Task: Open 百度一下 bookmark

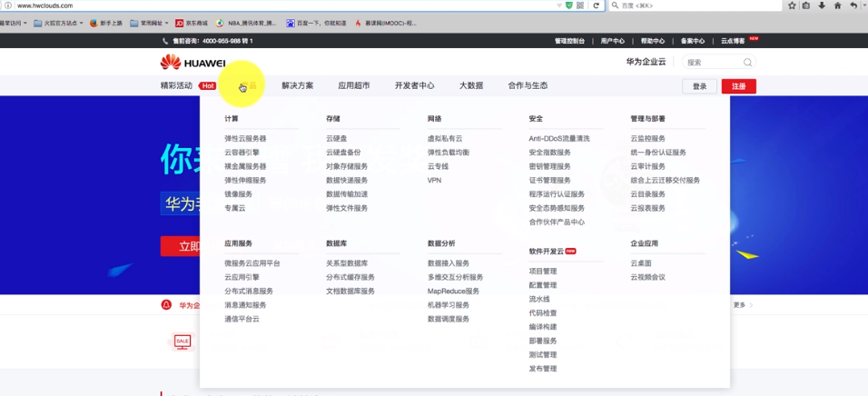Action: point(316,24)
